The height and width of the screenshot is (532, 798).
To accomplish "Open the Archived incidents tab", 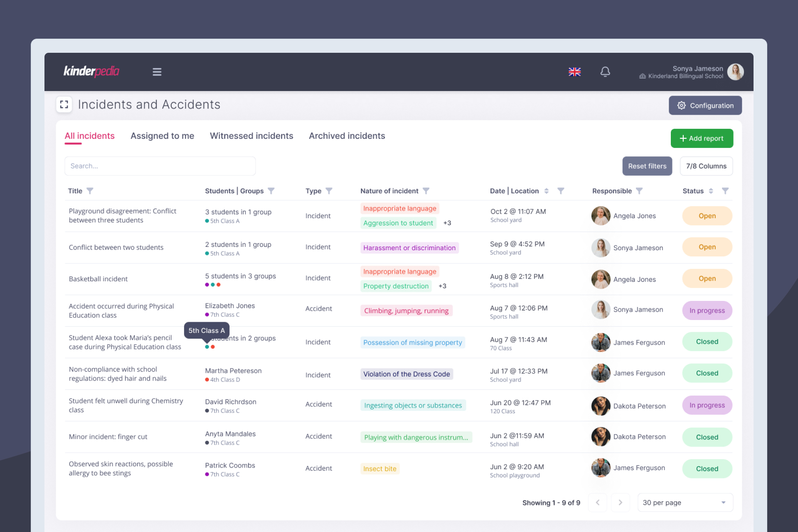I will [347, 136].
